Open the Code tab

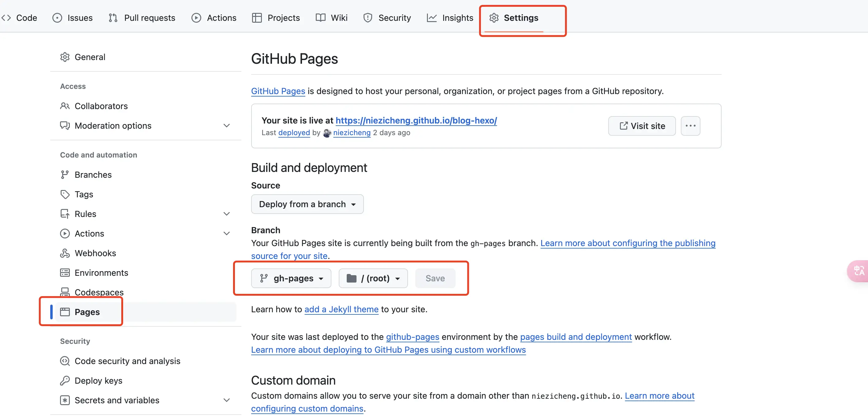(19, 17)
